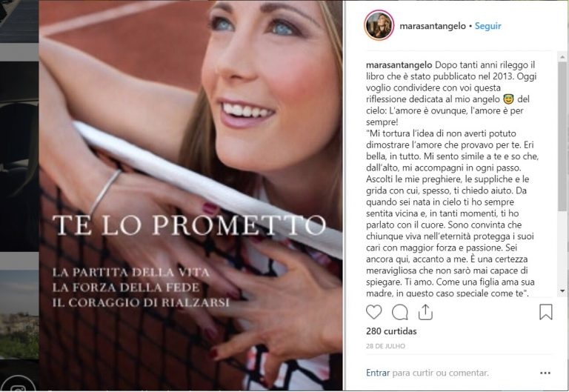Open marasantangelo's profile picture avatar
The image size is (569, 392).
click(379, 25)
